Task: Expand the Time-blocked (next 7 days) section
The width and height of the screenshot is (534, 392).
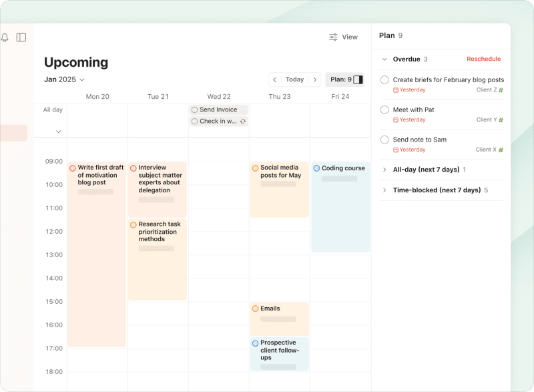Action: (385, 190)
